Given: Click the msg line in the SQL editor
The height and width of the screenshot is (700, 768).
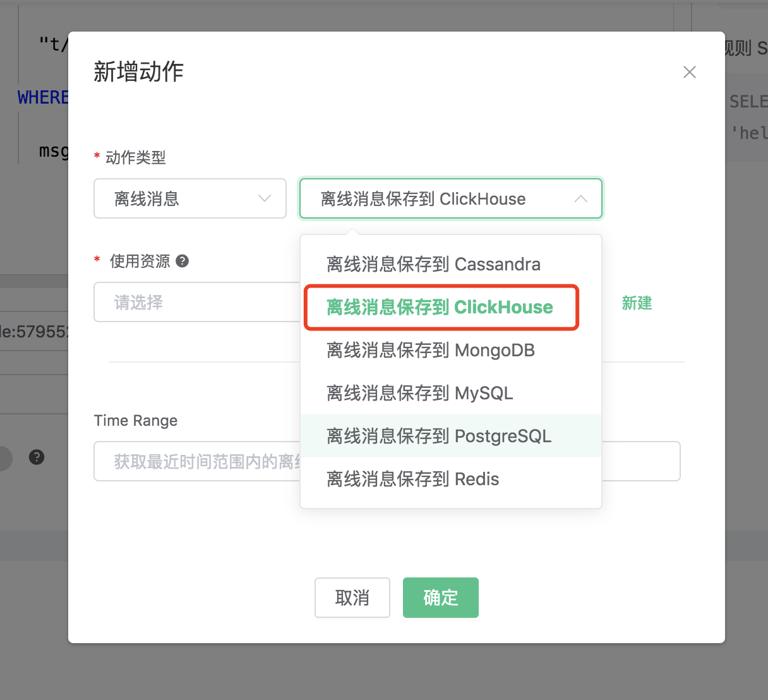Looking at the screenshot, I should (x=53, y=151).
